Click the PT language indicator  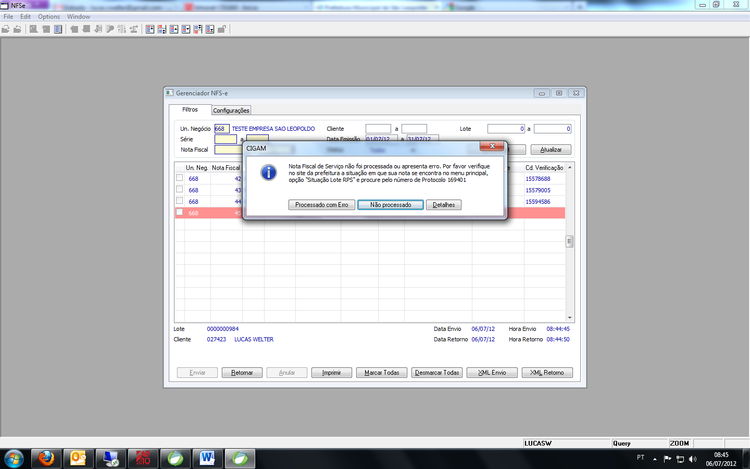pyautogui.click(x=640, y=458)
